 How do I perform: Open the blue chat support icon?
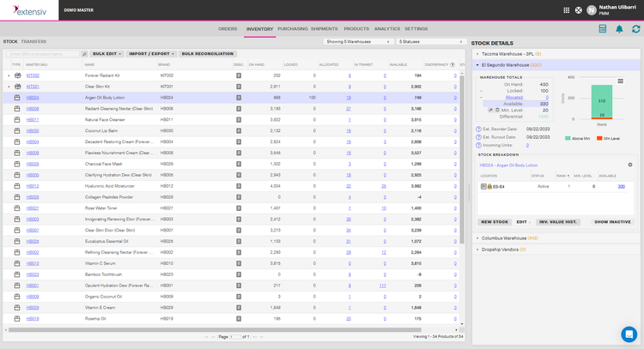click(629, 334)
